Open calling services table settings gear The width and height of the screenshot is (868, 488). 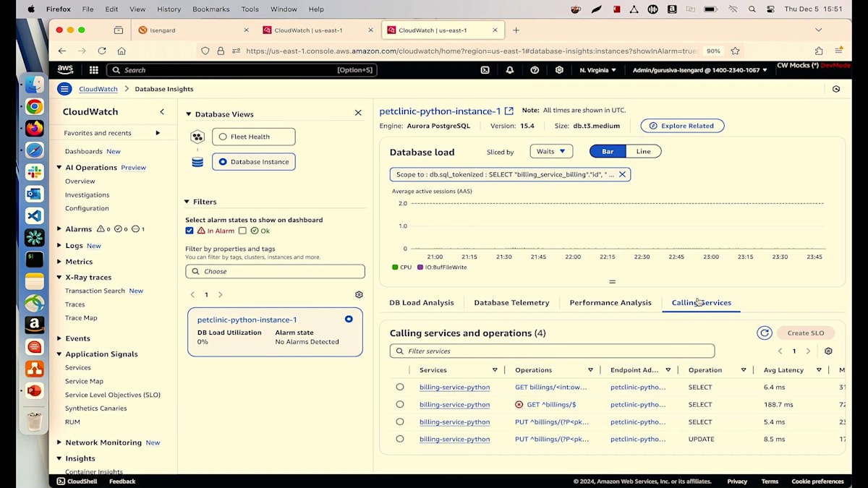828,351
